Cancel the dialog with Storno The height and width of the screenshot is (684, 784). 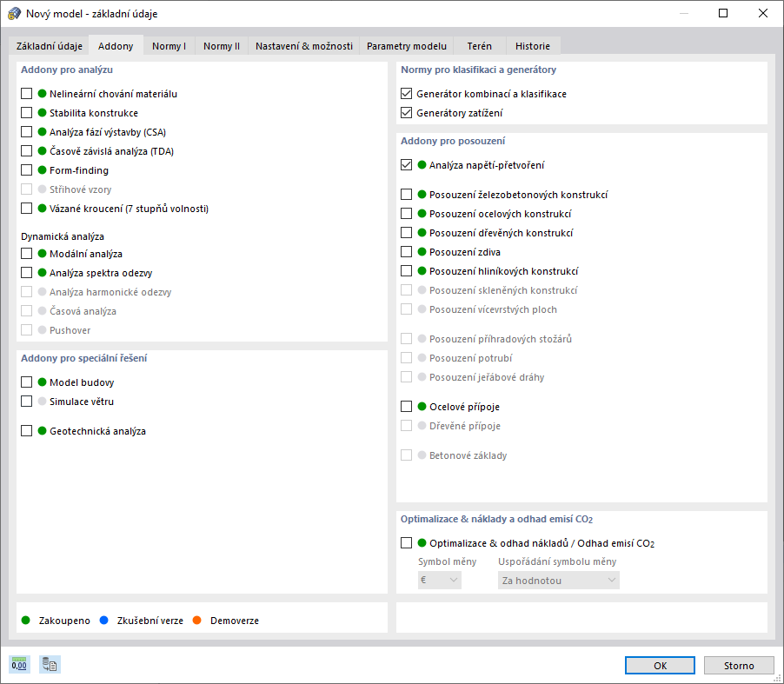(x=739, y=665)
